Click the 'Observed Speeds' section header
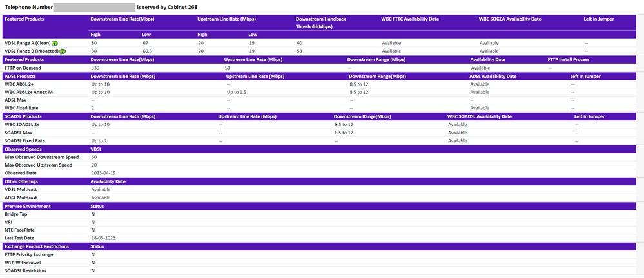The height and width of the screenshot is (278, 644). point(23,149)
